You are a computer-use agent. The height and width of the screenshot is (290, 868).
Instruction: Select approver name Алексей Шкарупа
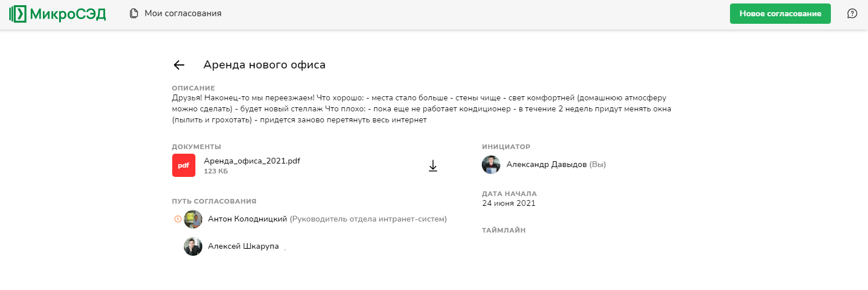point(244,246)
